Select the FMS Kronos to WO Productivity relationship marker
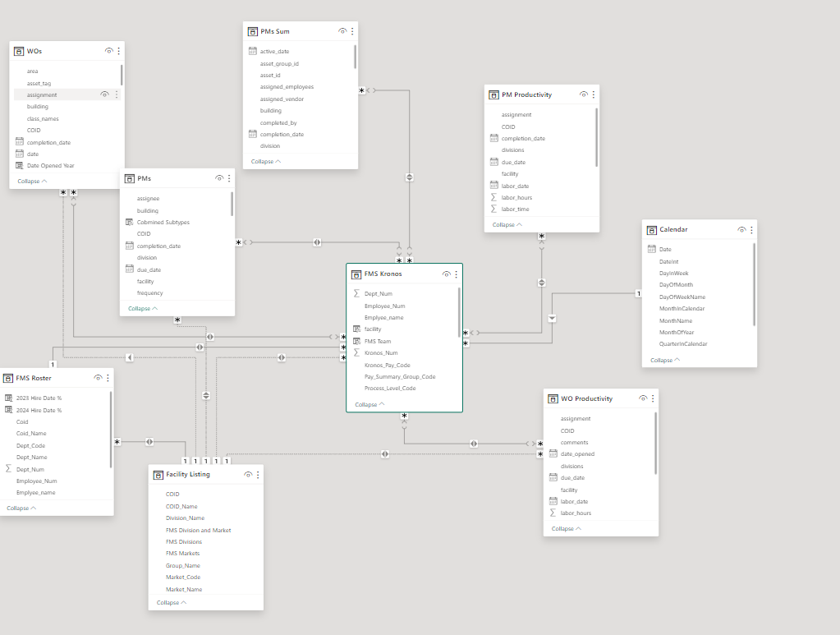This screenshot has width=840, height=635. (474, 444)
